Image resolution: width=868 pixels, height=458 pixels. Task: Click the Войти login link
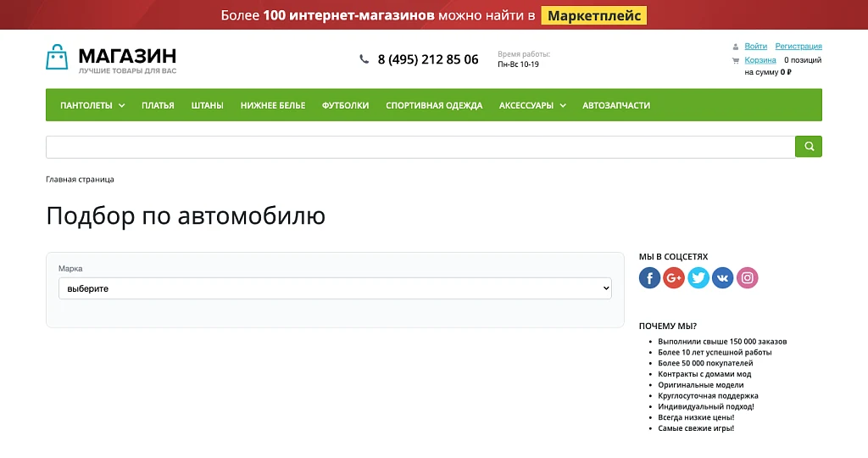(755, 46)
